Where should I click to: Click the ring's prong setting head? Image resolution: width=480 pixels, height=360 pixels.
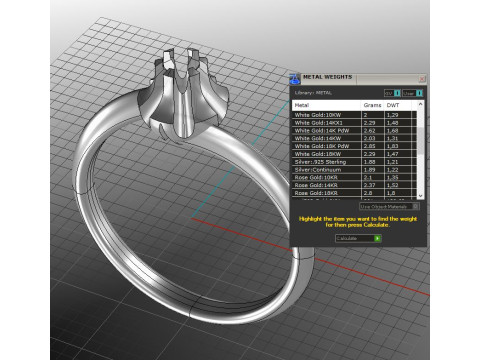click(182, 97)
